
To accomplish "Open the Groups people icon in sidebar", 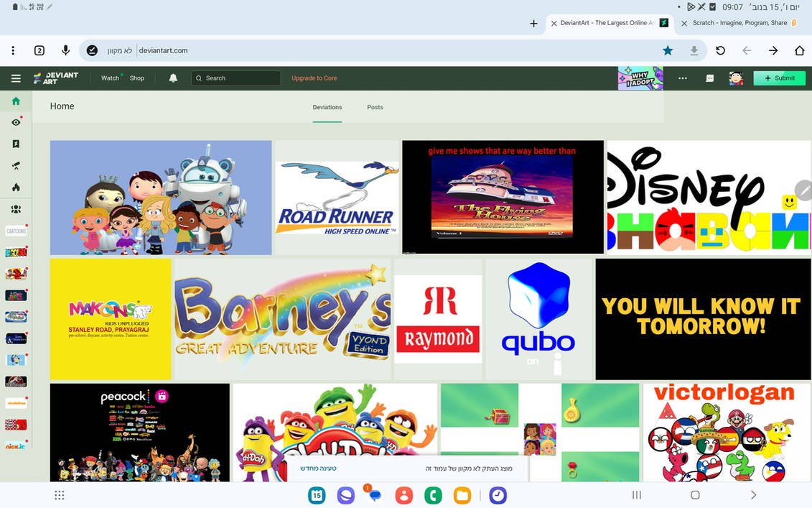I will (16, 209).
